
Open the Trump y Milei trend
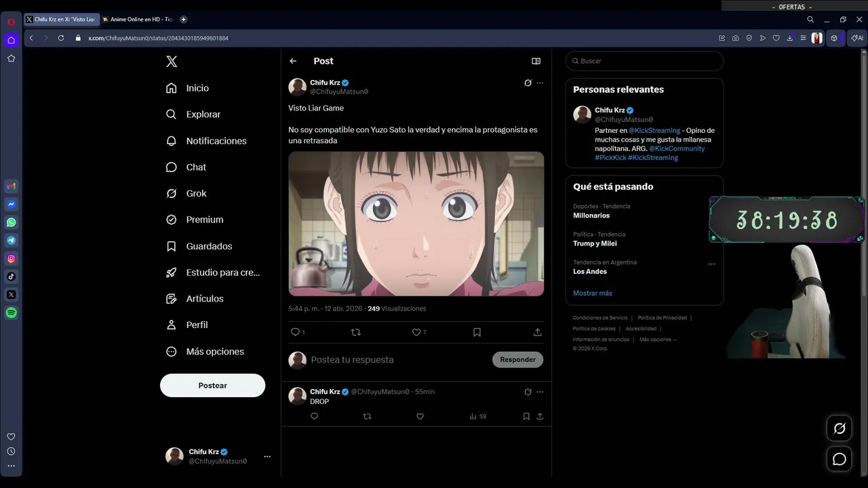pyautogui.click(x=595, y=243)
